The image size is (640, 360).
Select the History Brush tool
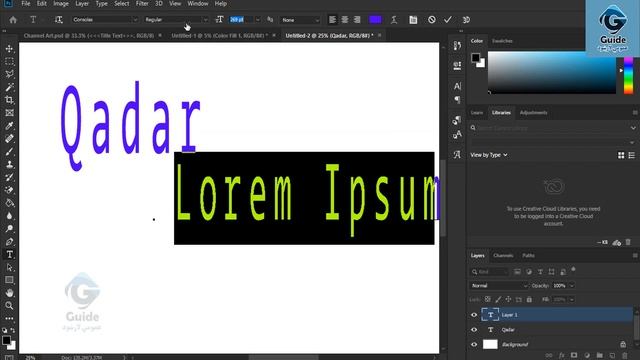coord(9,177)
